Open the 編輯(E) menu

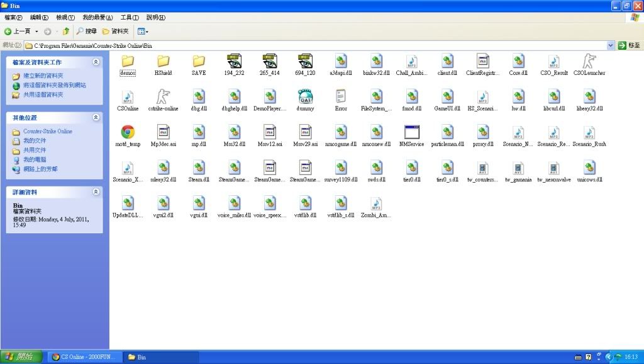(x=39, y=17)
